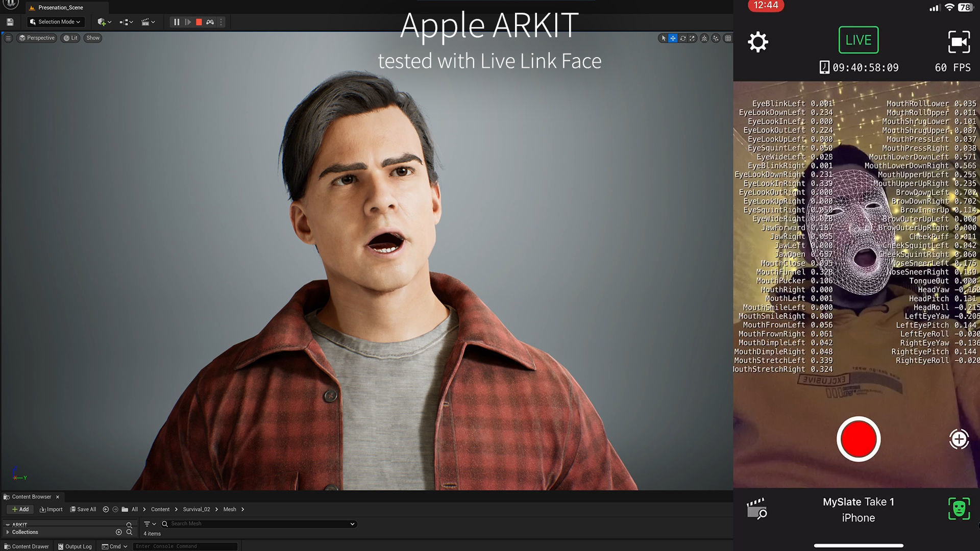Tap the face tracking icon on iPhone

959,509
